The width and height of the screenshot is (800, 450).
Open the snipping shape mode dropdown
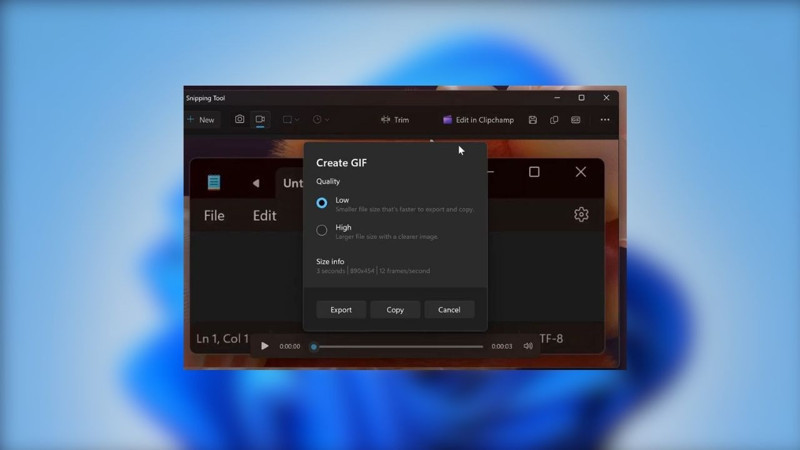click(x=291, y=120)
